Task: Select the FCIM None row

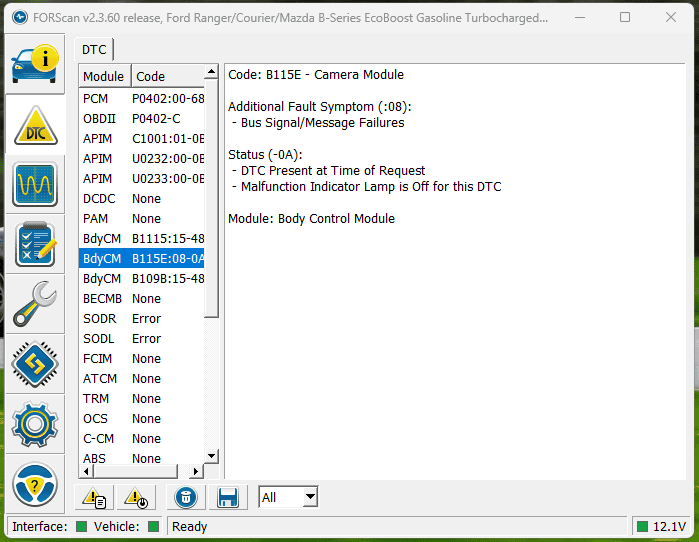Action: click(142, 359)
